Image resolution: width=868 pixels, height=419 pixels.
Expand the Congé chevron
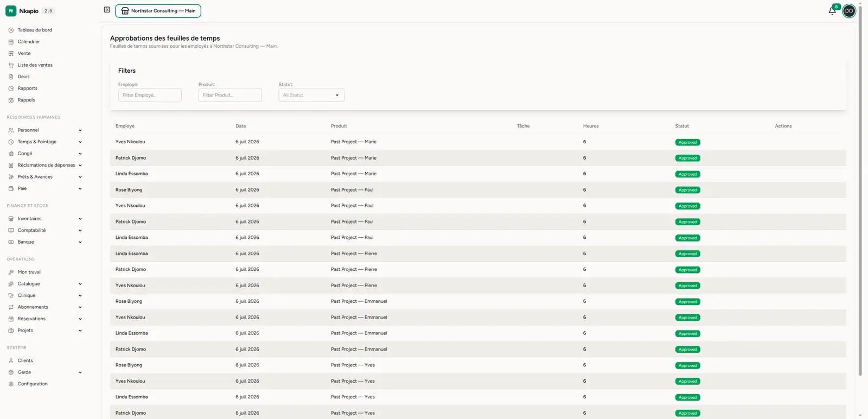80,154
